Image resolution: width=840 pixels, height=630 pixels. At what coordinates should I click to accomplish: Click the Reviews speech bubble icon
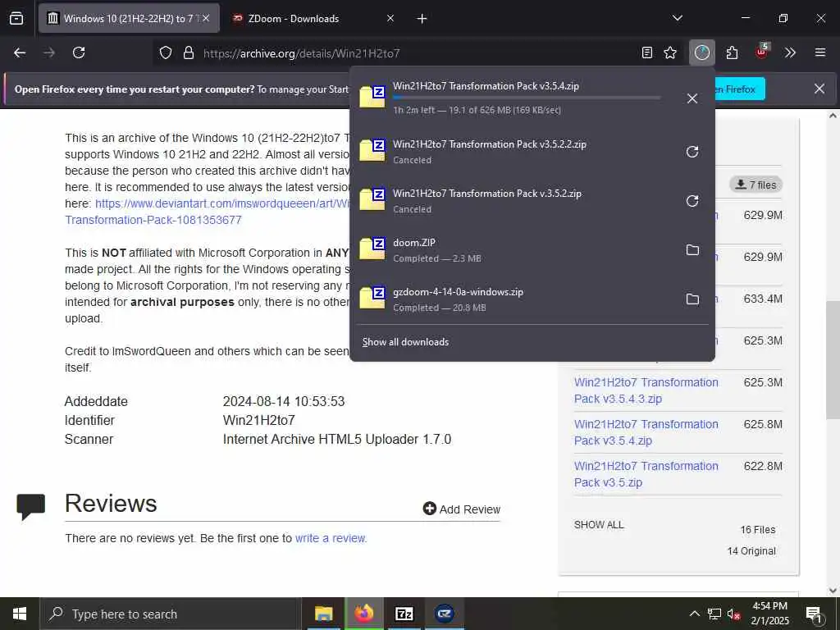(30, 505)
